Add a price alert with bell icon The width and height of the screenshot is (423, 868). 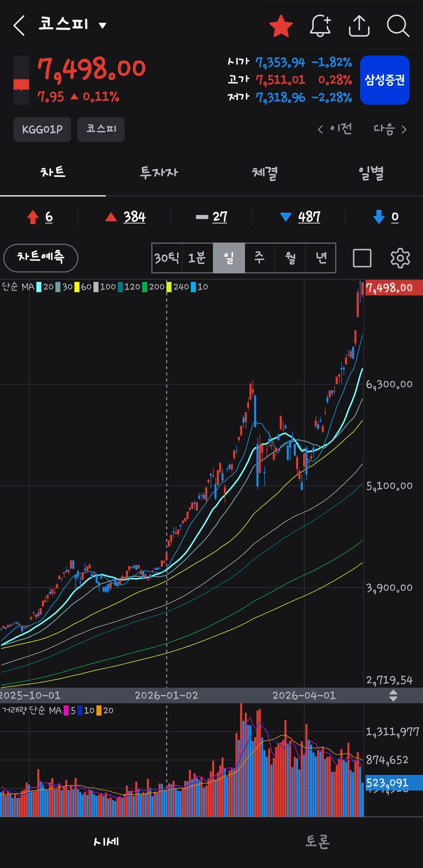pos(320,26)
